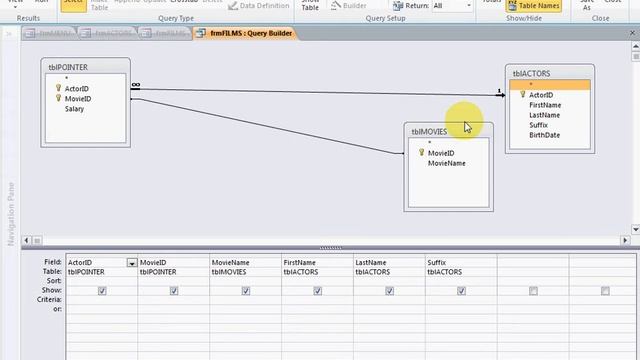
Task: Uncheck Show for the LastName column
Action: click(x=389, y=291)
